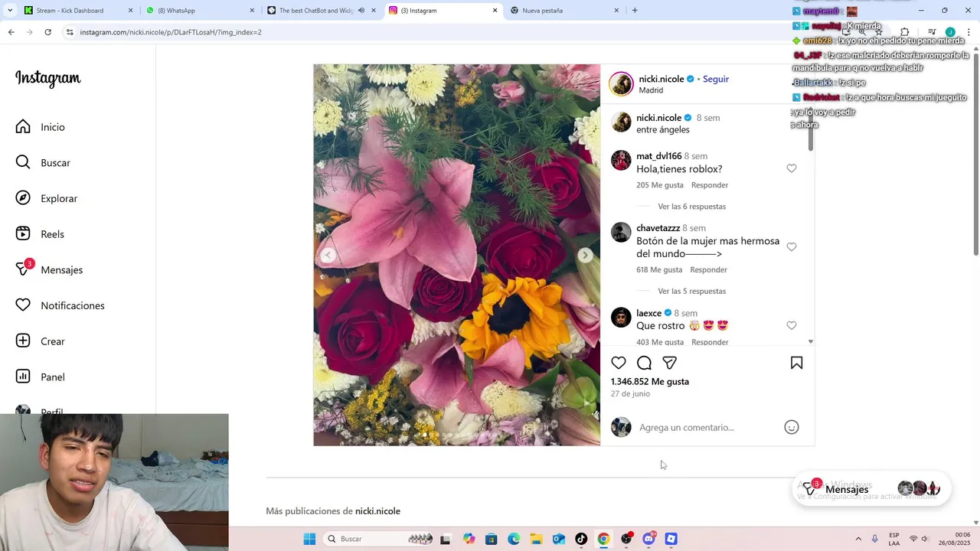Viewport: 980px width, 551px height.
Task: View 205 Me gusta on comment
Action: [660, 185]
